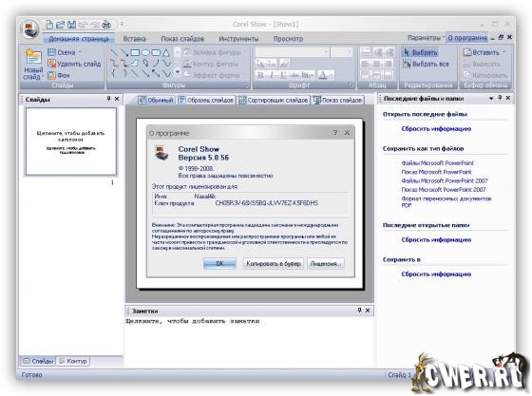This screenshot has height=396, width=532.
Task: Switch to Контур tab in slides panel
Action: pos(73,361)
